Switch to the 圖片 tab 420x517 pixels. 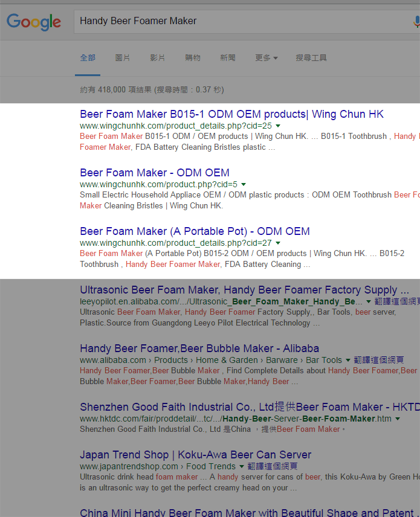pyautogui.click(x=123, y=58)
